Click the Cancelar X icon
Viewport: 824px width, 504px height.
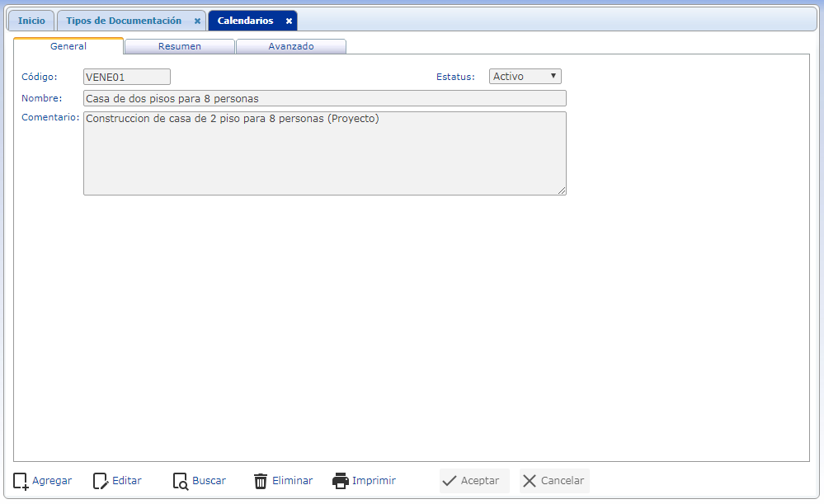coord(530,481)
